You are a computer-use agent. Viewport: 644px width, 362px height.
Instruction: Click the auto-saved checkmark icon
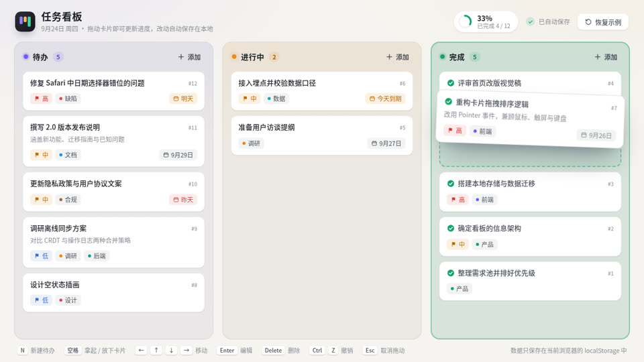(530, 21)
